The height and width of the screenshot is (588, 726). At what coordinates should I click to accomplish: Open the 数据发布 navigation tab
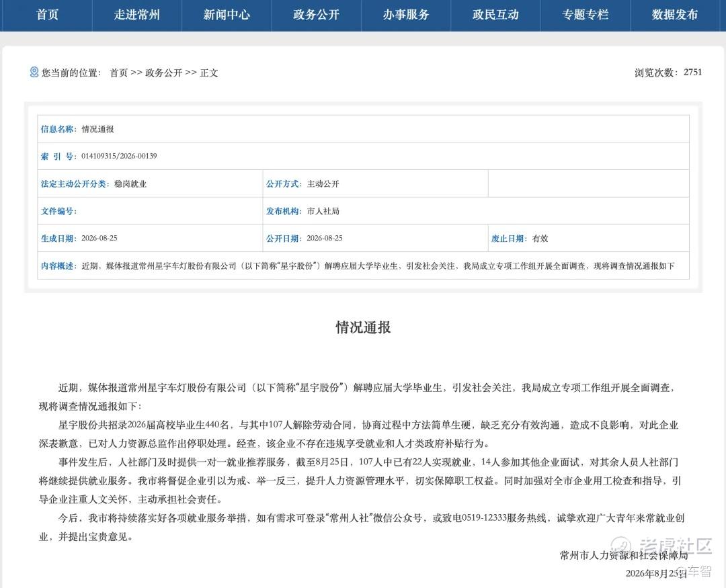point(675,15)
